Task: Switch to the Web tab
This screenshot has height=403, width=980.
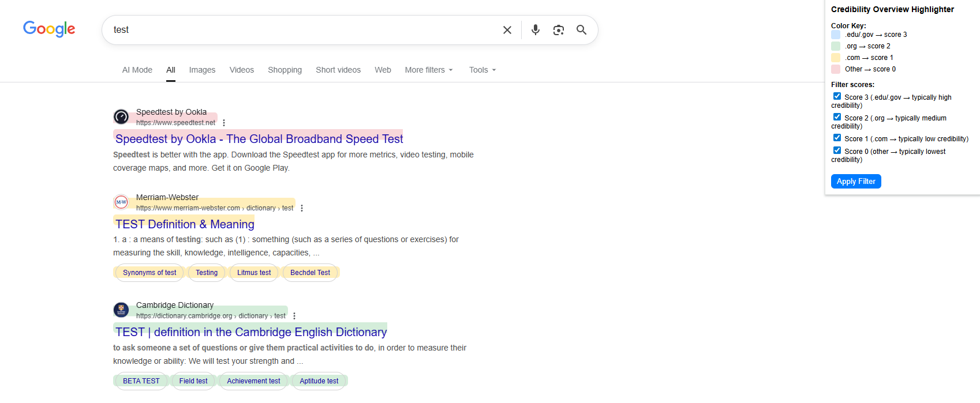Action: 383,70
